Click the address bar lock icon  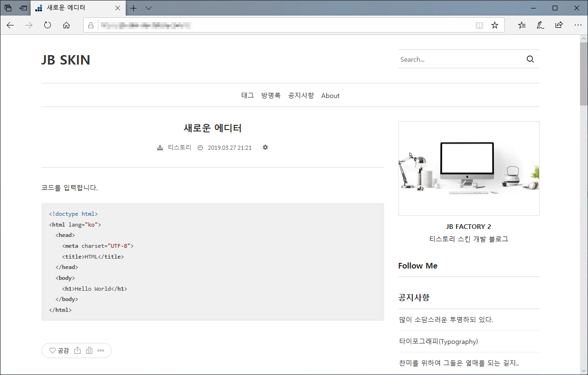click(x=91, y=25)
